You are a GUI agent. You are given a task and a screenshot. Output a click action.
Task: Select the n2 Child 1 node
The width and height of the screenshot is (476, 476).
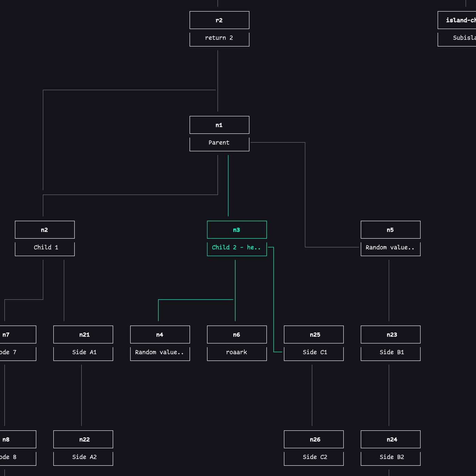tap(45, 230)
